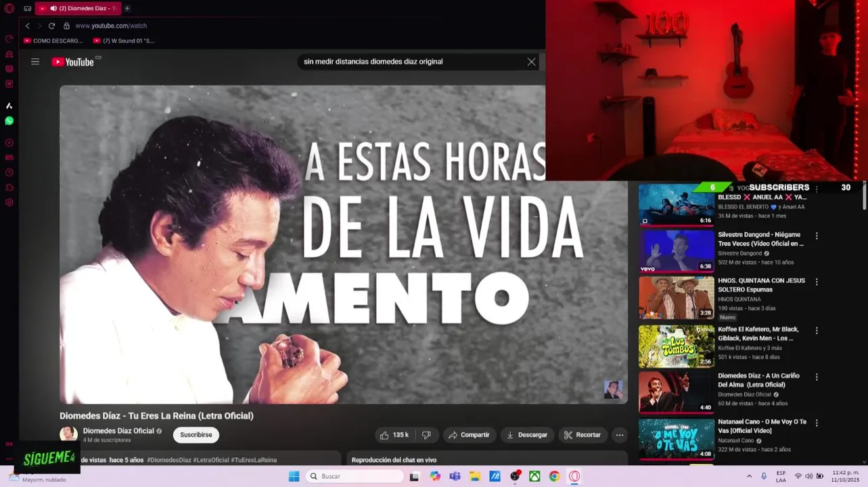Go to YouTube home via logo
Image resolution: width=868 pixels, height=487 pixels.
73,62
